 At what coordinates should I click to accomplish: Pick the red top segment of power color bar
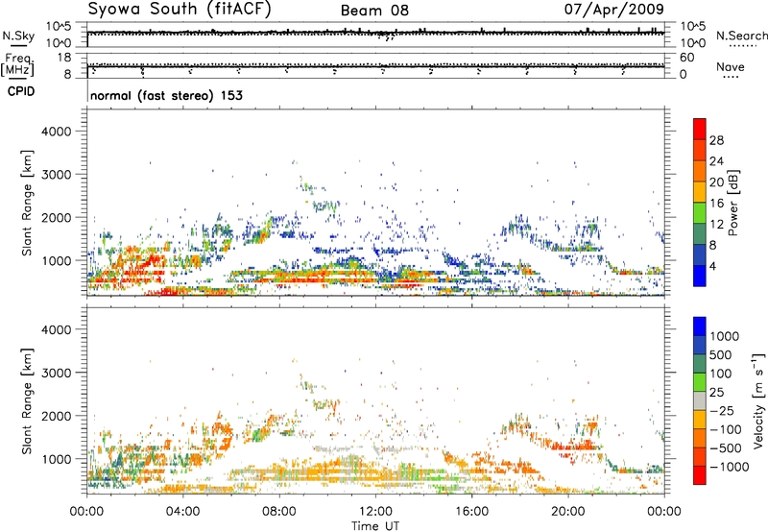(700, 130)
